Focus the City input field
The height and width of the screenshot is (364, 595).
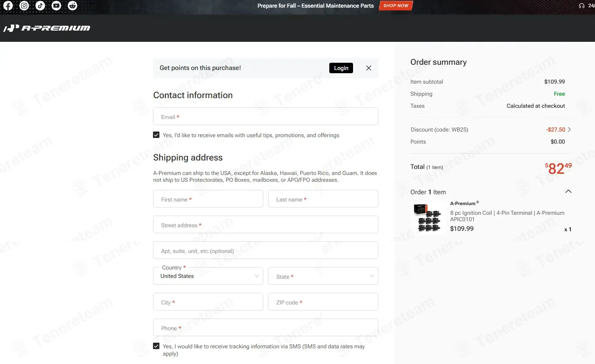tap(208, 302)
